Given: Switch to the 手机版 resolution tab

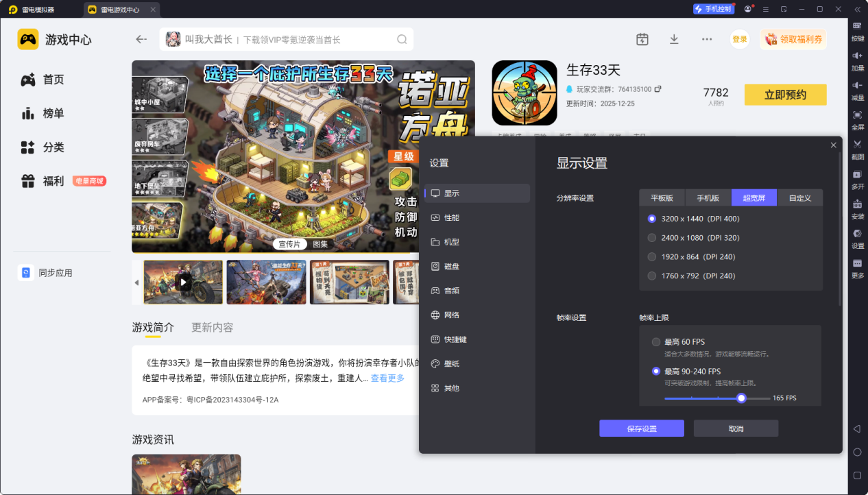Looking at the screenshot, I should [708, 197].
